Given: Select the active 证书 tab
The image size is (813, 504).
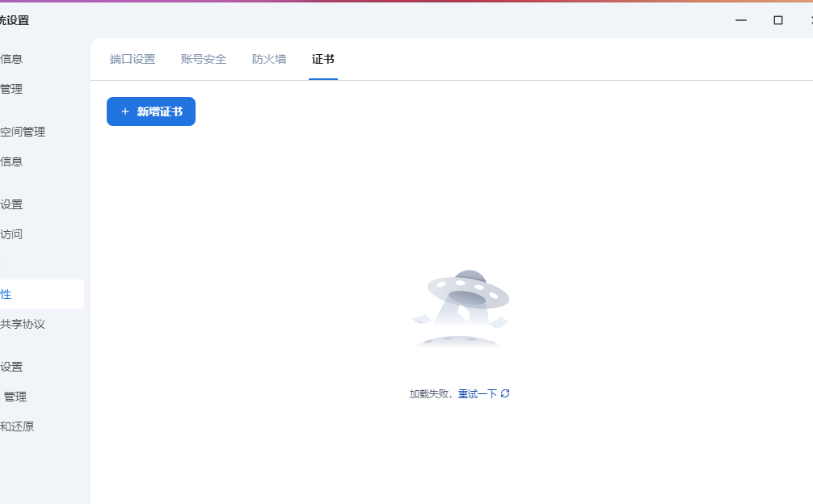Looking at the screenshot, I should (322, 59).
